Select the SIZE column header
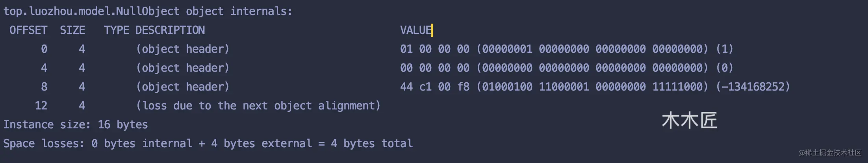This screenshot has height=163, width=868. pyautogui.click(x=72, y=30)
